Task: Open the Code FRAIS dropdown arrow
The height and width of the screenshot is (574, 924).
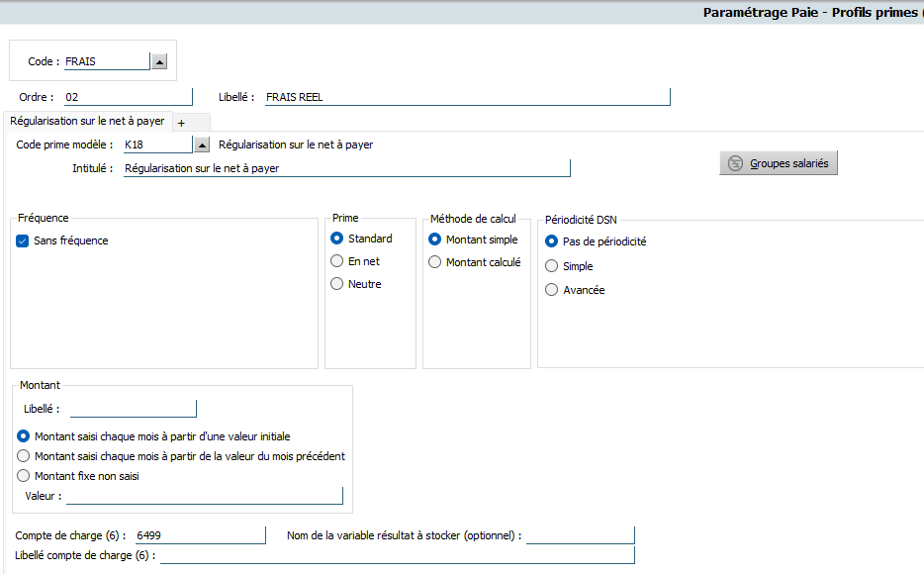Action: [x=158, y=61]
